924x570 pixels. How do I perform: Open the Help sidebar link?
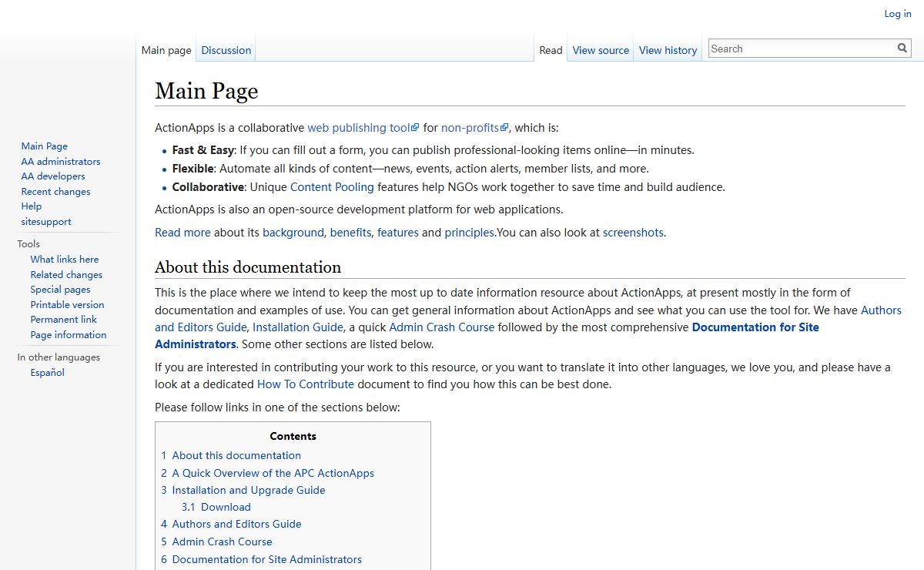point(32,206)
